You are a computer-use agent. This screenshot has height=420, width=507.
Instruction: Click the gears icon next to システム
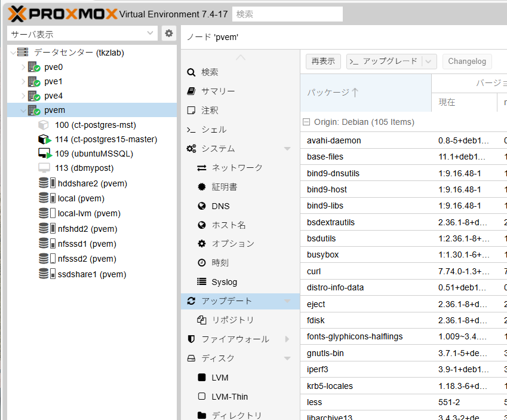191,149
